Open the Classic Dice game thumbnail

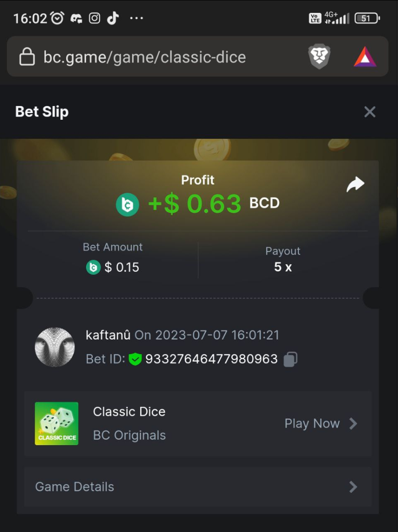56,423
